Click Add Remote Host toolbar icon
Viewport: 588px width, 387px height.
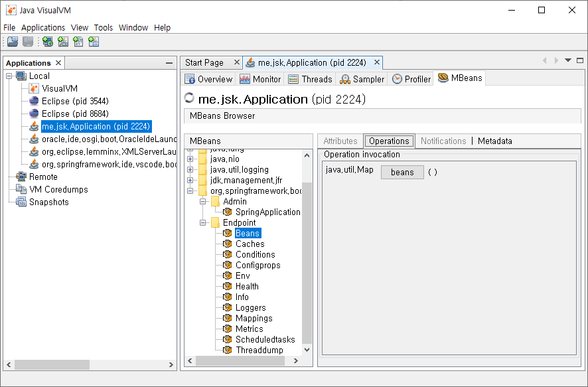(x=48, y=42)
